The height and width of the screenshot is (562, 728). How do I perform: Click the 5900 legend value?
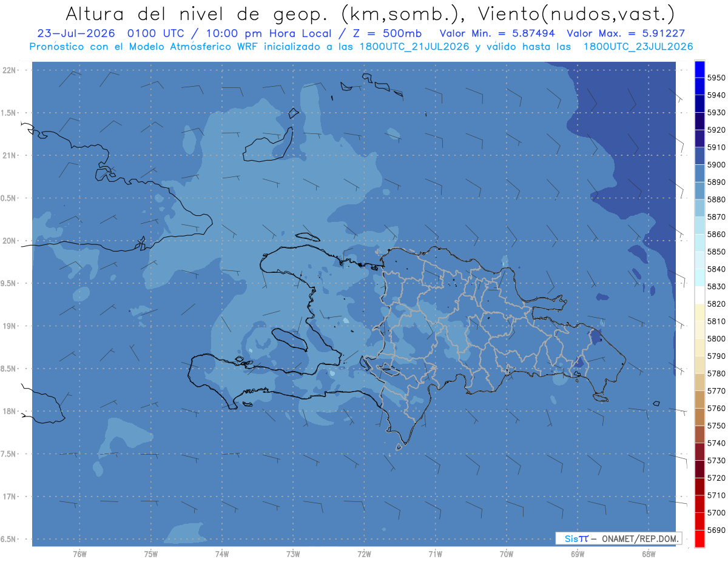(716, 165)
